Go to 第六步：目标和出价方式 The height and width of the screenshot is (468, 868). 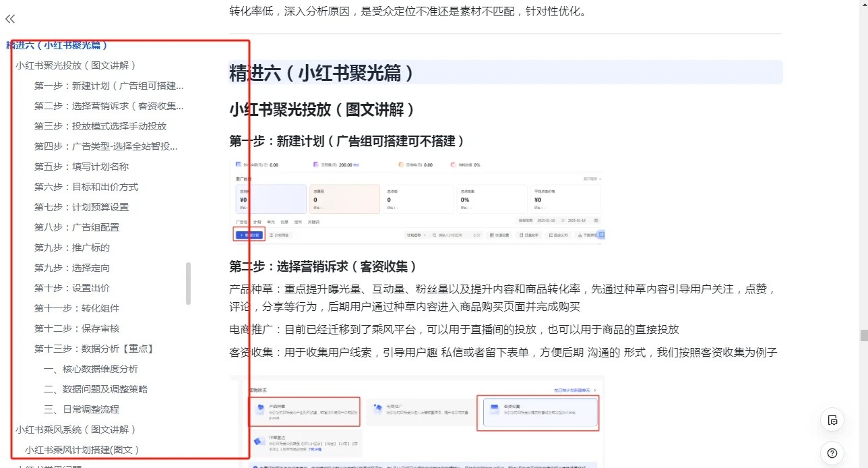tap(86, 187)
